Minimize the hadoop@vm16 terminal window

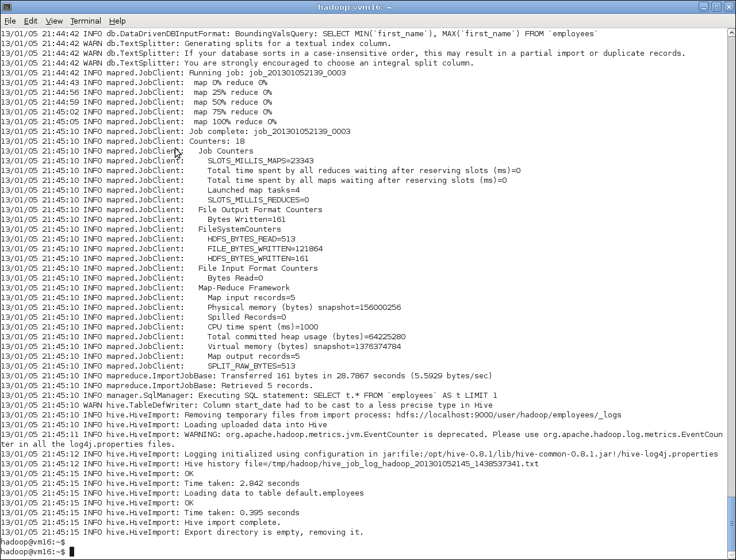704,7
